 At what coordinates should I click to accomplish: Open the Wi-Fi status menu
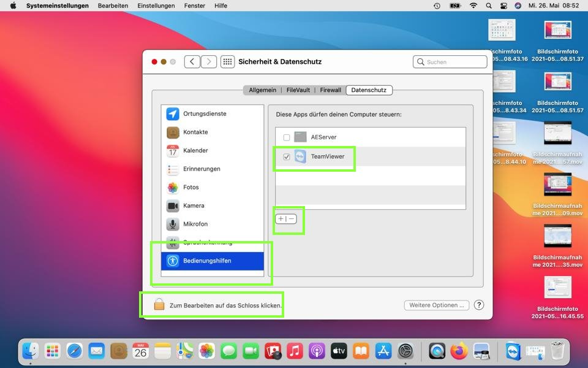[x=473, y=6]
